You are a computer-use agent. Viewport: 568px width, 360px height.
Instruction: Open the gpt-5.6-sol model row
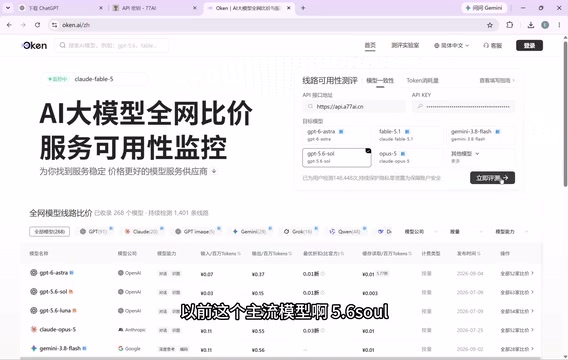[x=281, y=292]
